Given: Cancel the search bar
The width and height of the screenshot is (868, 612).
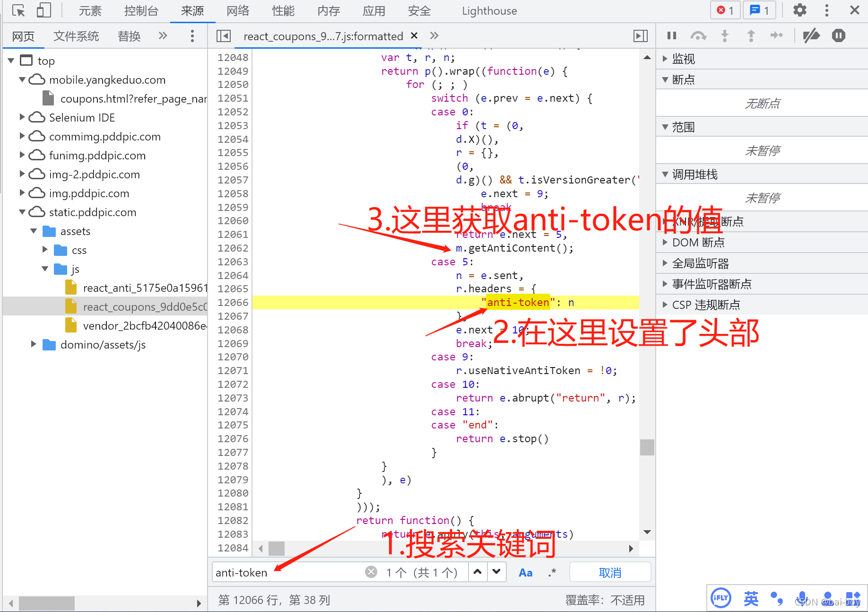Looking at the screenshot, I should (x=610, y=572).
